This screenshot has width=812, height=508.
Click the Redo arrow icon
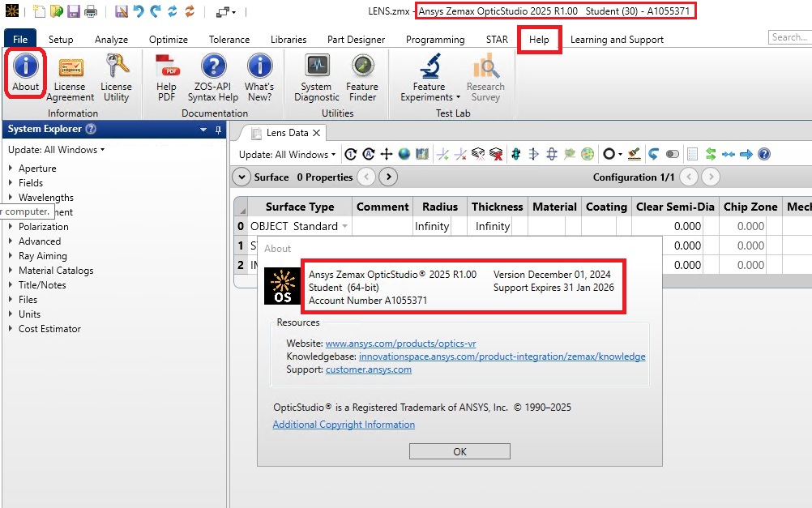tap(156, 11)
